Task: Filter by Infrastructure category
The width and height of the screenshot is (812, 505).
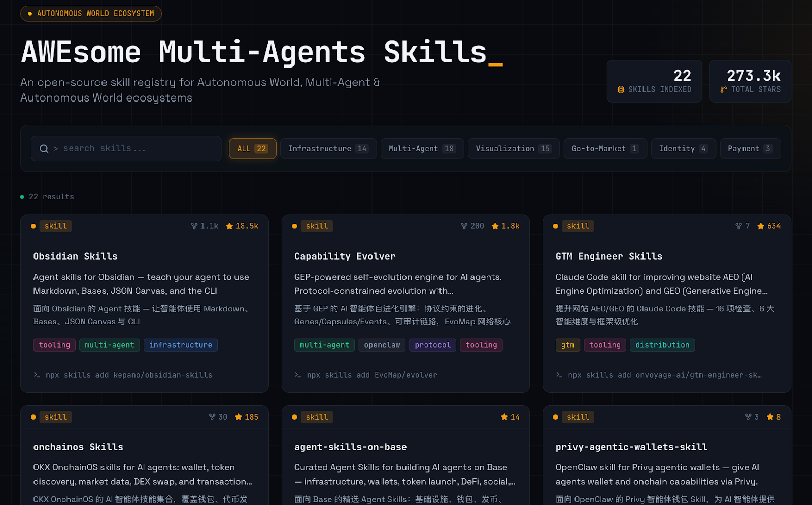Action: pyautogui.click(x=328, y=149)
